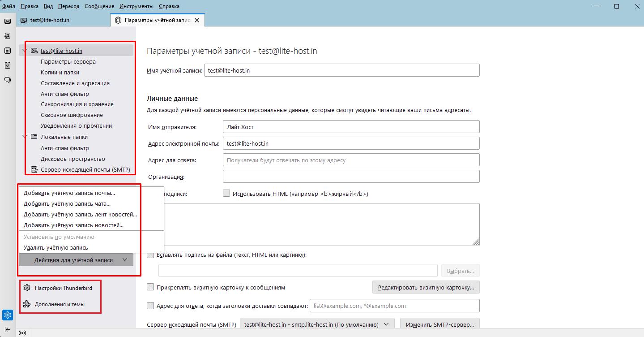The image size is (644, 337).
Task: Click the Адрес для ответа field
Action: point(351,160)
